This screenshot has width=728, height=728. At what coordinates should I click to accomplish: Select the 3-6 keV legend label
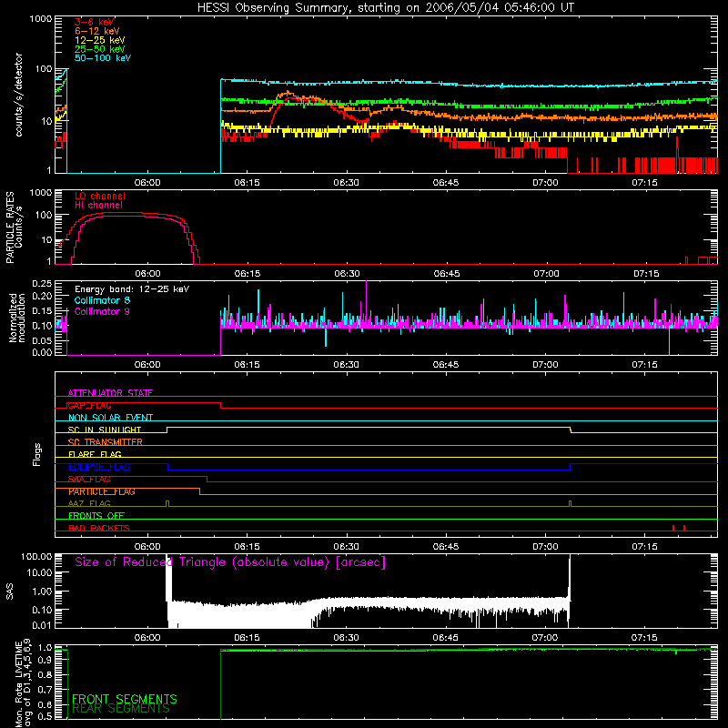click(95, 22)
